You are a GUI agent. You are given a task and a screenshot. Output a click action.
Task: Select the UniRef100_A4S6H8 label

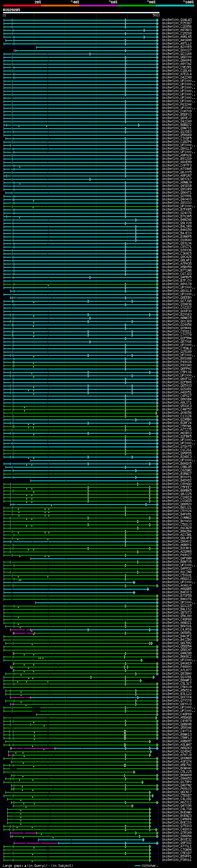point(177,40)
